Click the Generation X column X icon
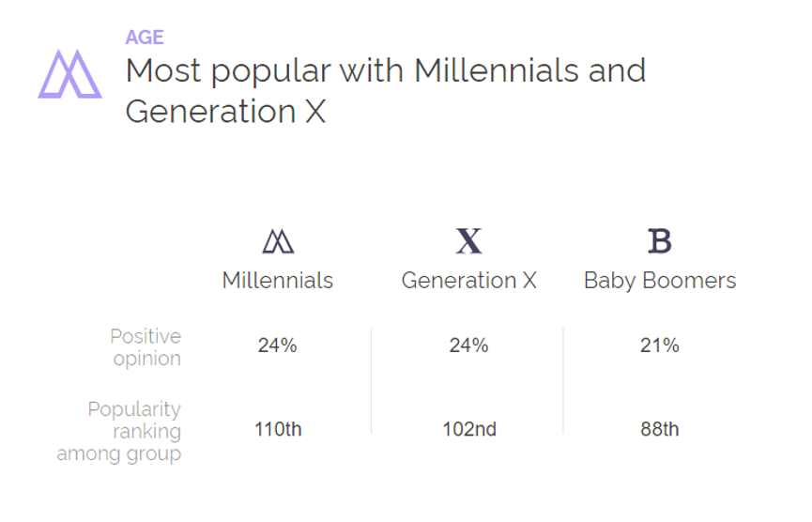Image resolution: width=812 pixels, height=522 pixels. pyautogui.click(x=468, y=241)
